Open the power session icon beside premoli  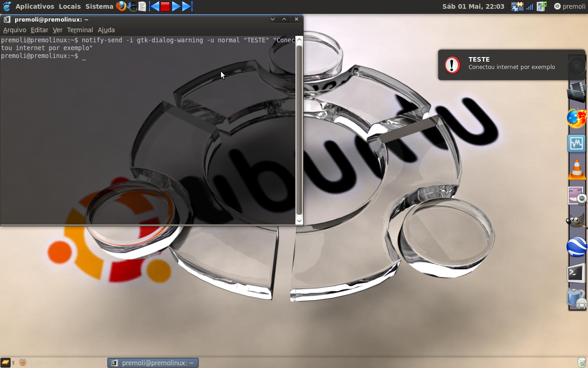point(557,6)
